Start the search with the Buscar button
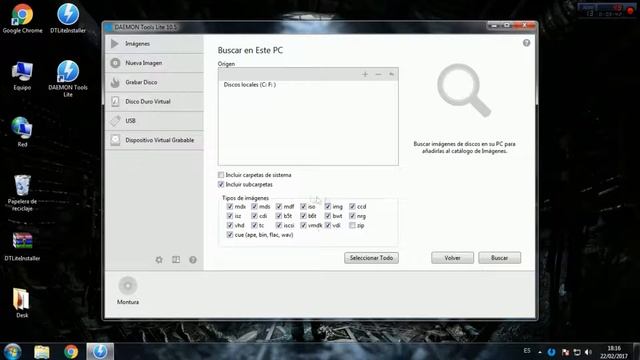The width and height of the screenshot is (640, 360). (500, 258)
